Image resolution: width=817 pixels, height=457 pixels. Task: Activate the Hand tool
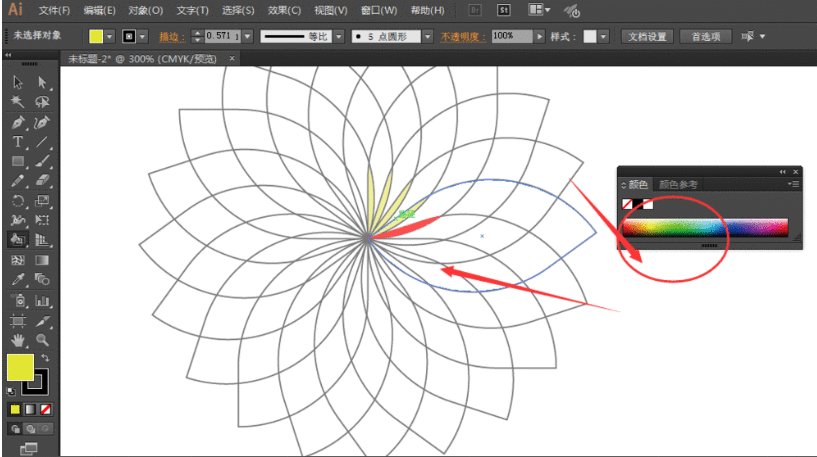(x=18, y=340)
